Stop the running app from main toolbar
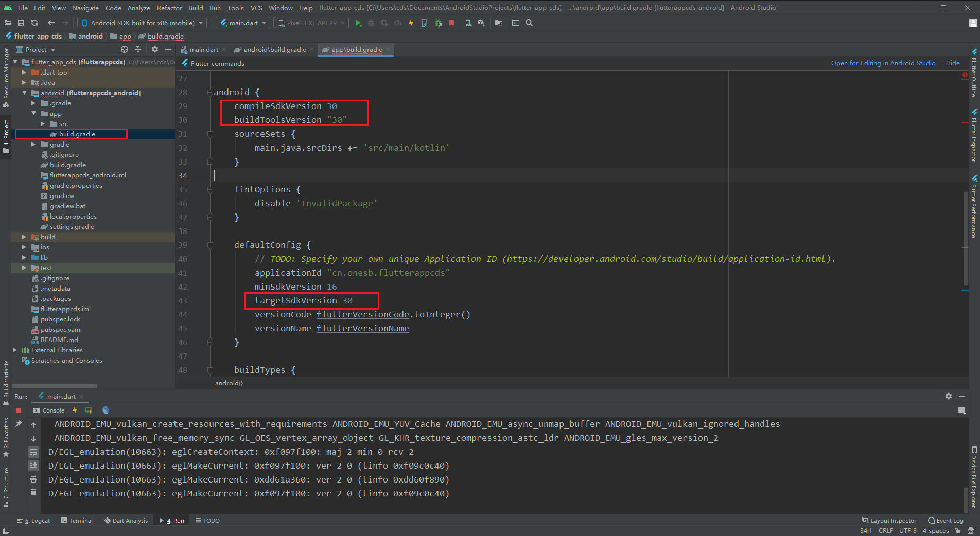The width and height of the screenshot is (980, 536). [451, 23]
